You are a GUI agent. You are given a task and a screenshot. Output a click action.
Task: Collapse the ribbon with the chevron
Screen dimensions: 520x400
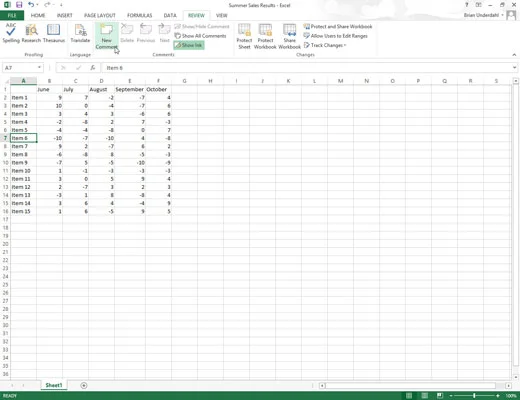point(514,55)
